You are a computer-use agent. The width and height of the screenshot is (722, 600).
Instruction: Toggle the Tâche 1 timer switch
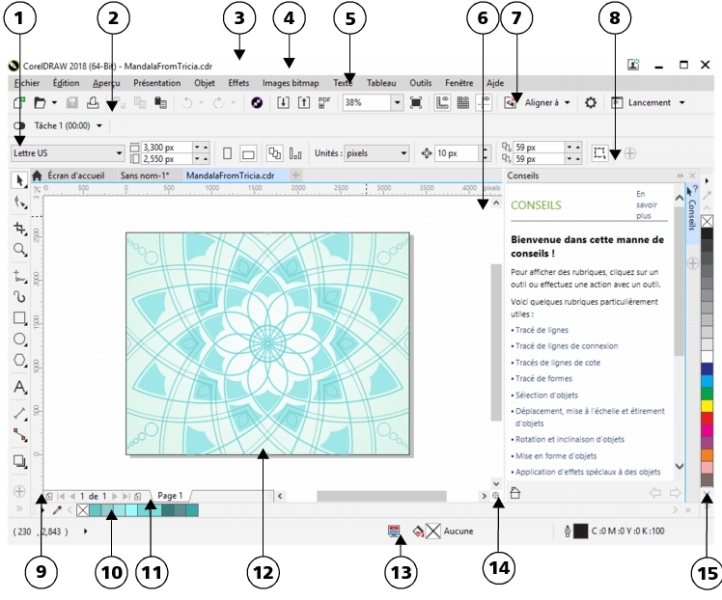point(19,125)
